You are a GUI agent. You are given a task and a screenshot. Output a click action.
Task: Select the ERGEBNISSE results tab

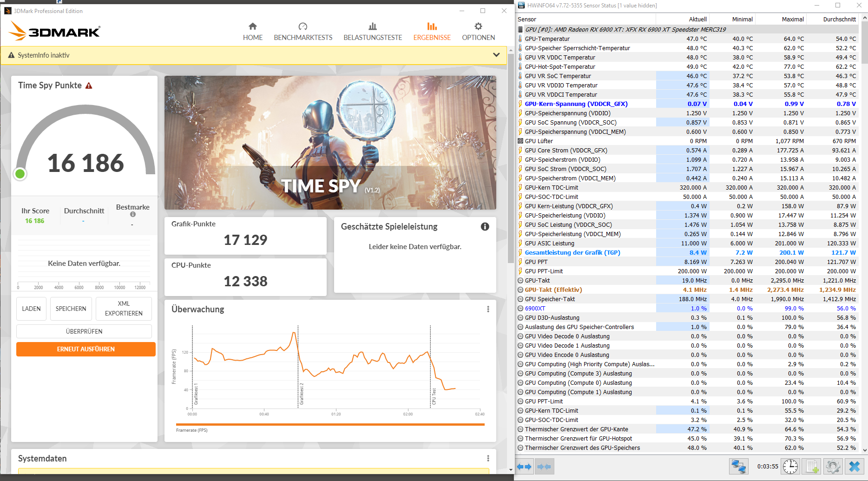click(432, 32)
